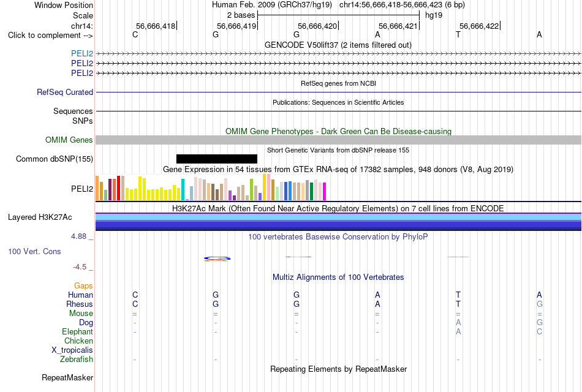The image size is (582, 392).
Task: Click the Zebrafish alignment row label
Action: pyautogui.click(x=77, y=360)
